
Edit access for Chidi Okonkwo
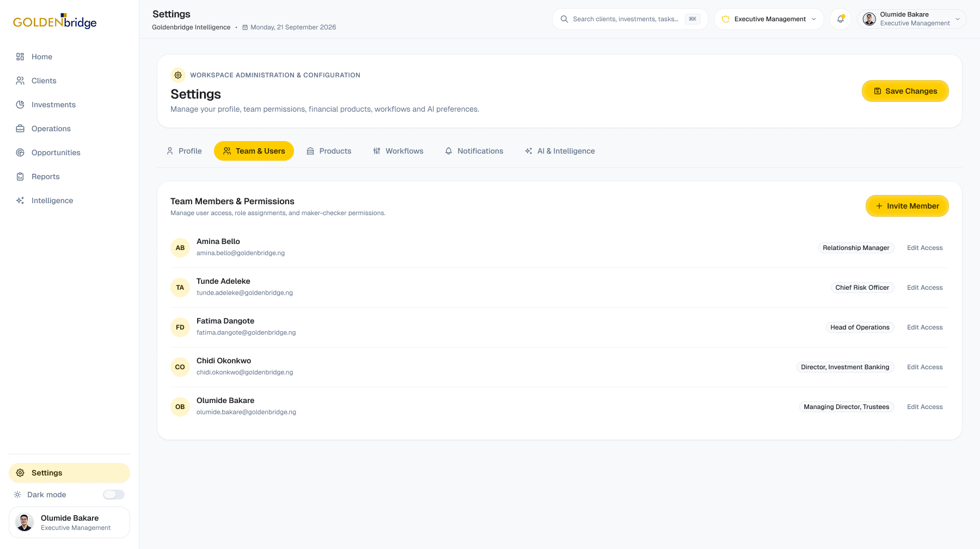tap(925, 367)
